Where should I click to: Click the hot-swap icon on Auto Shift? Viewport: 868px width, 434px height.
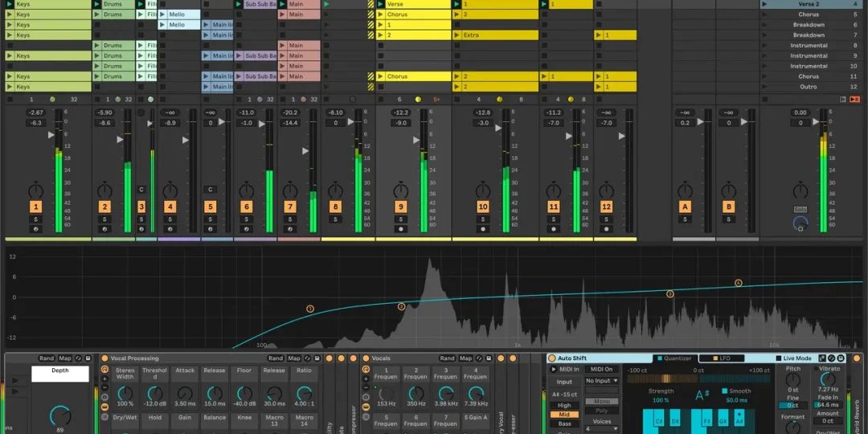[832, 358]
